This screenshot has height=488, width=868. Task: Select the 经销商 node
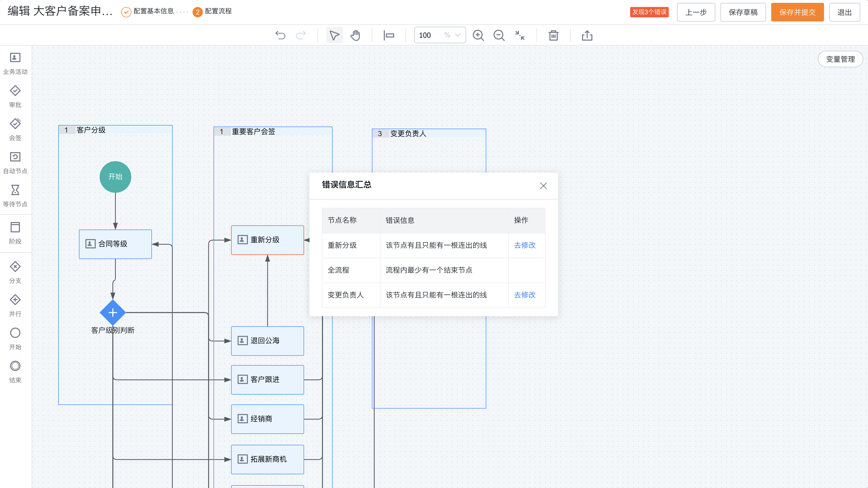(x=268, y=419)
